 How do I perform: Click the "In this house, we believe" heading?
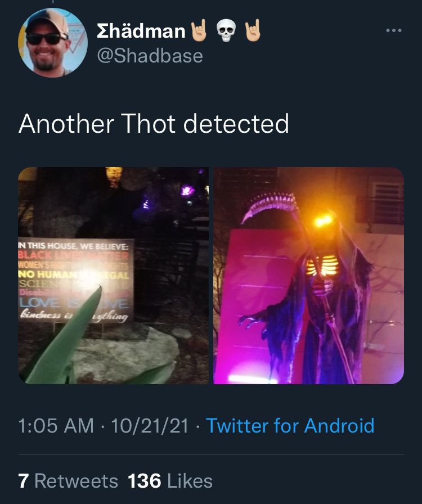pos(73,246)
